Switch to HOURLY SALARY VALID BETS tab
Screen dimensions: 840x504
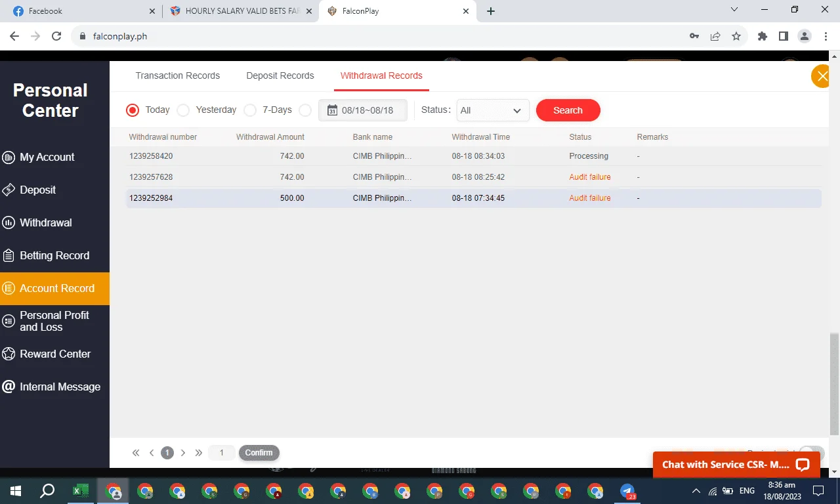pyautogui.click(x=240, y=11)
